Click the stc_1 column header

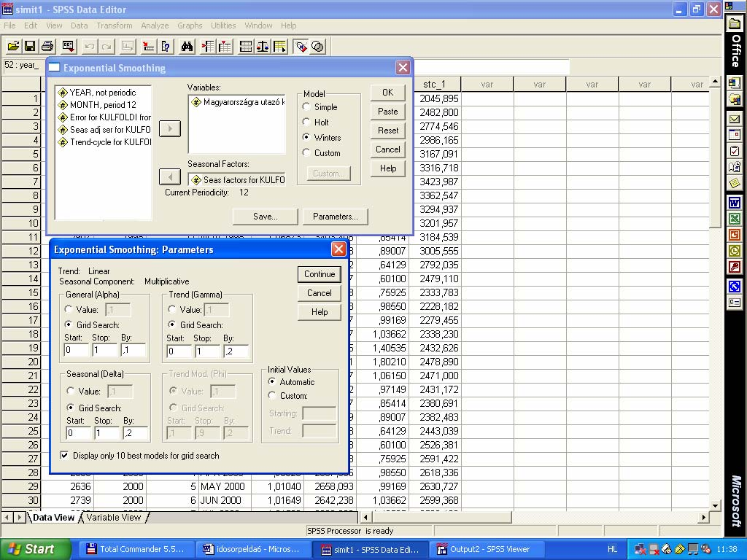(x=434, y=85)
